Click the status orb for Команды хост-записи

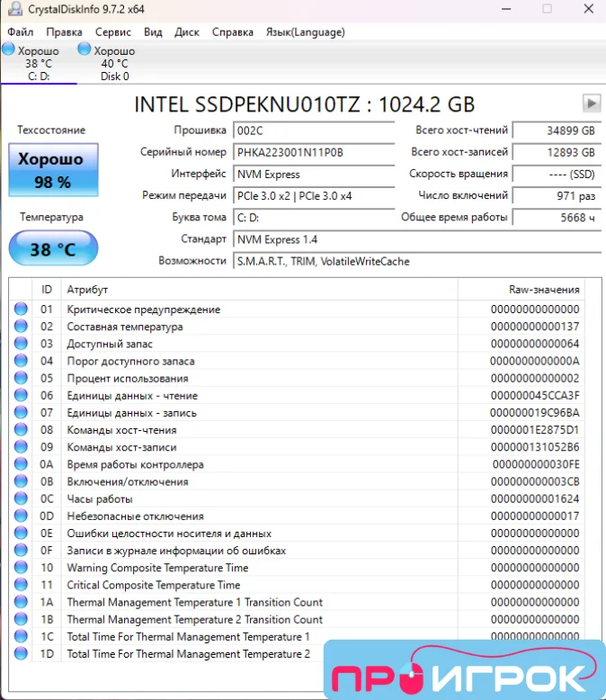[x=21, y=447]
